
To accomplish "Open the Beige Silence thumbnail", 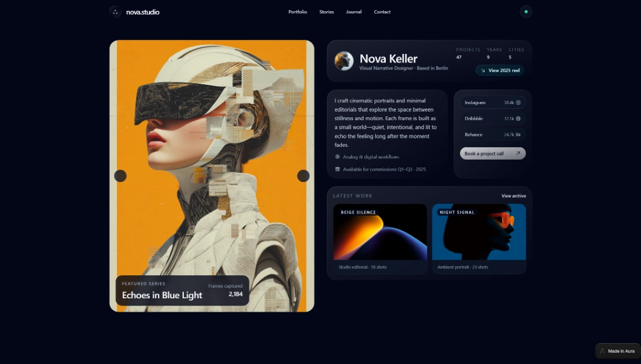I will [380, 232].
